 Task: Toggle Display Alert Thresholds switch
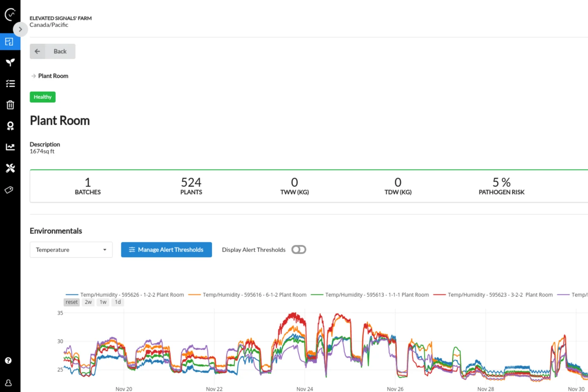click(298, 249)
